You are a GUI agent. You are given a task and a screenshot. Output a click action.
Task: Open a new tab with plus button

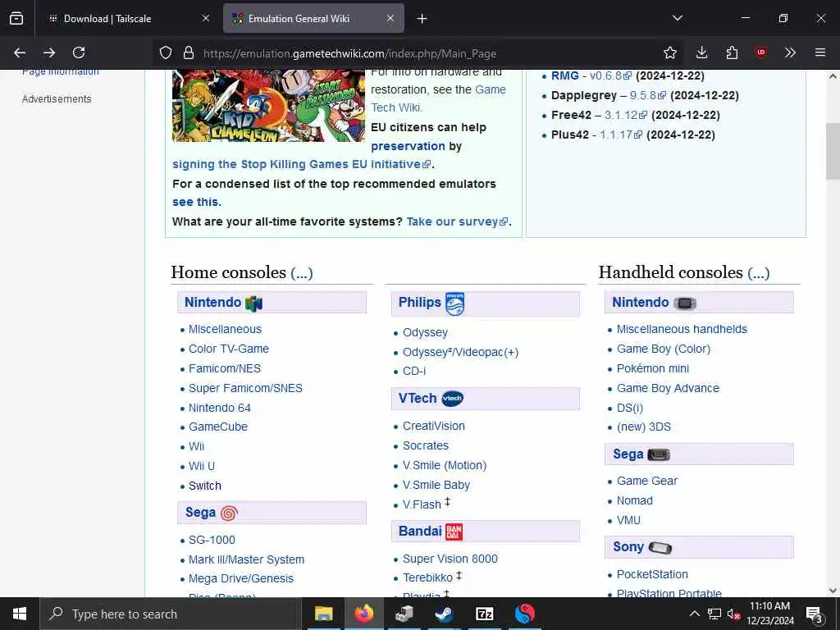click(422, 19)
